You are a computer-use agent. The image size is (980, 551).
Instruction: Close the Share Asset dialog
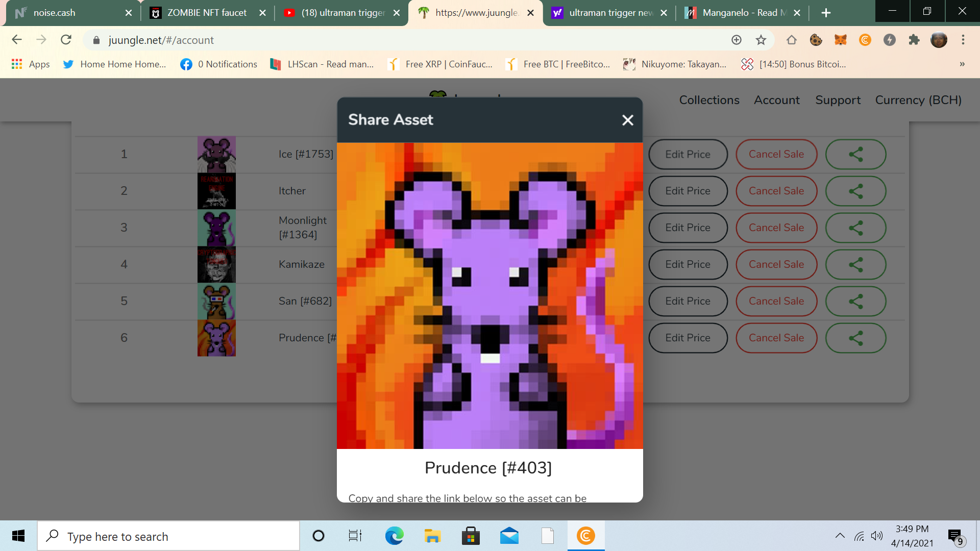(628, 120)
